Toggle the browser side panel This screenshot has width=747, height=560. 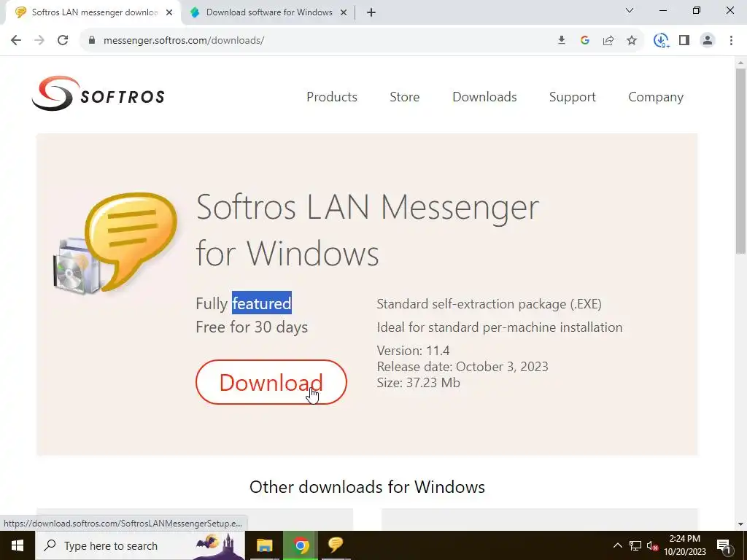pyautogui.click(x=684, y=41)
